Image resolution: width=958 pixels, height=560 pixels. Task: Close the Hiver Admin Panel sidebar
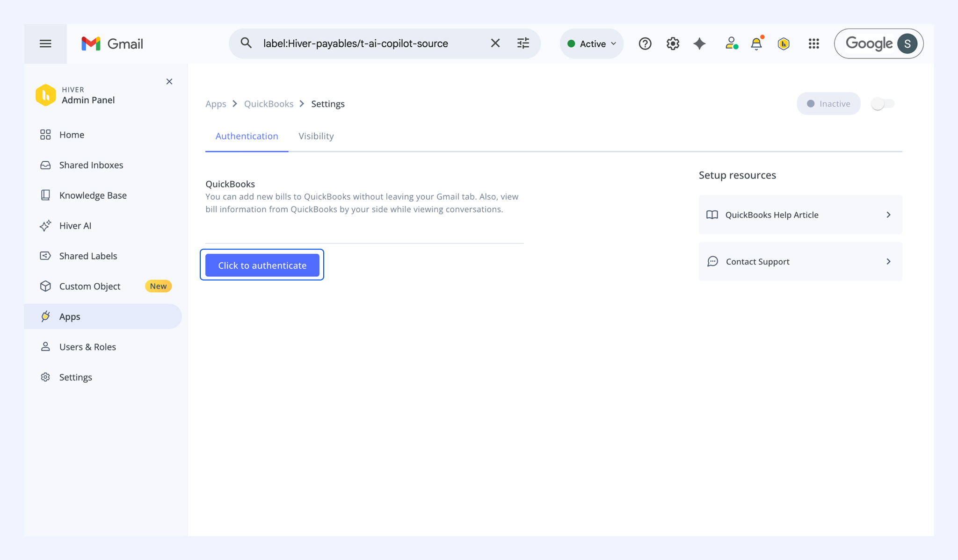point(169,81)
